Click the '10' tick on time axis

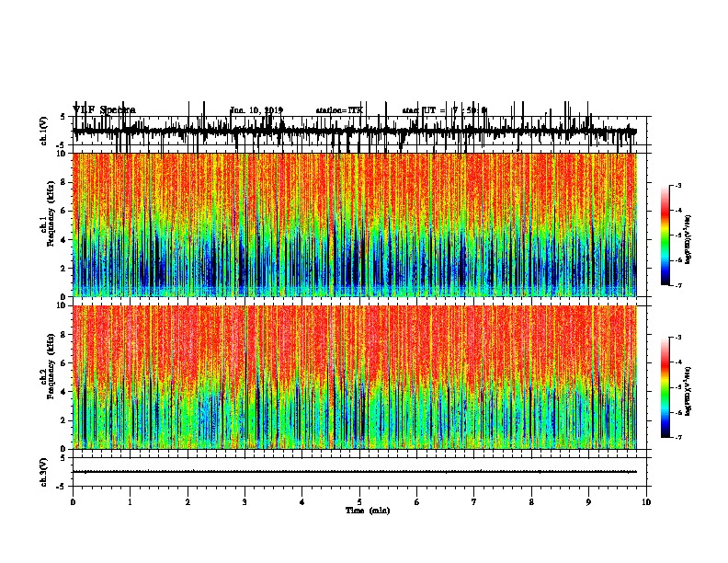tap(646, 502)
